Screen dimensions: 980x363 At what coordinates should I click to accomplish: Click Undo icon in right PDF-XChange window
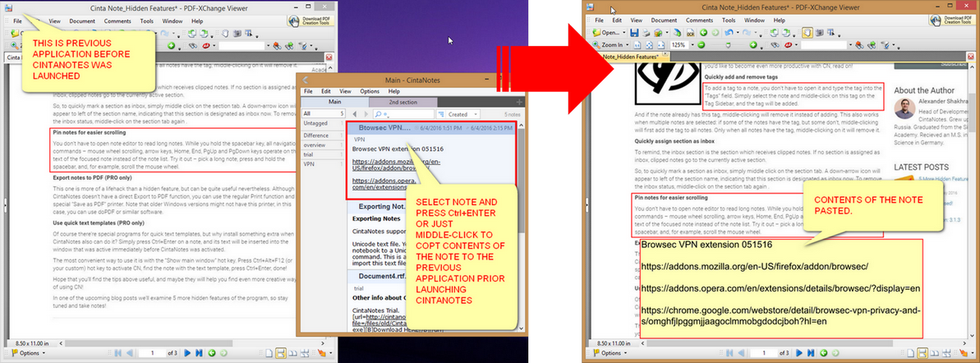point(729,33)
